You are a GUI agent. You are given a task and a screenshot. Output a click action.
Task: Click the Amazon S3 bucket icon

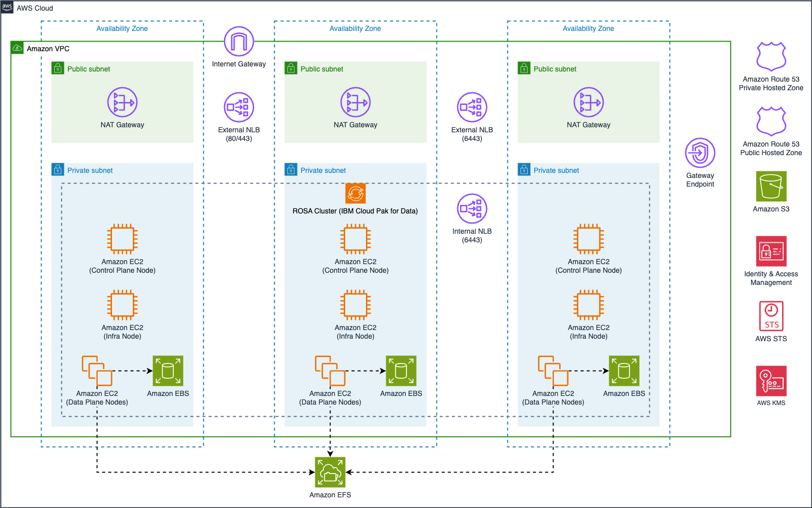770,187
